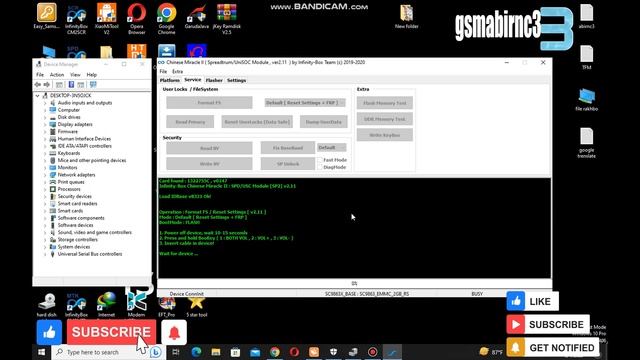
Task: Expand the Smart card readers node
Action: point(45,204)
